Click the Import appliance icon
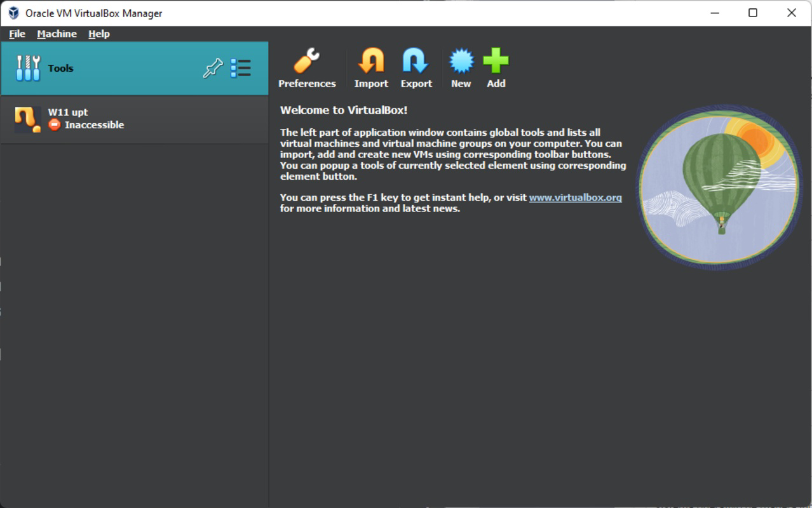The height and width of the screenshot is (508, 812). pyautogui.click(x=371, y=68)
